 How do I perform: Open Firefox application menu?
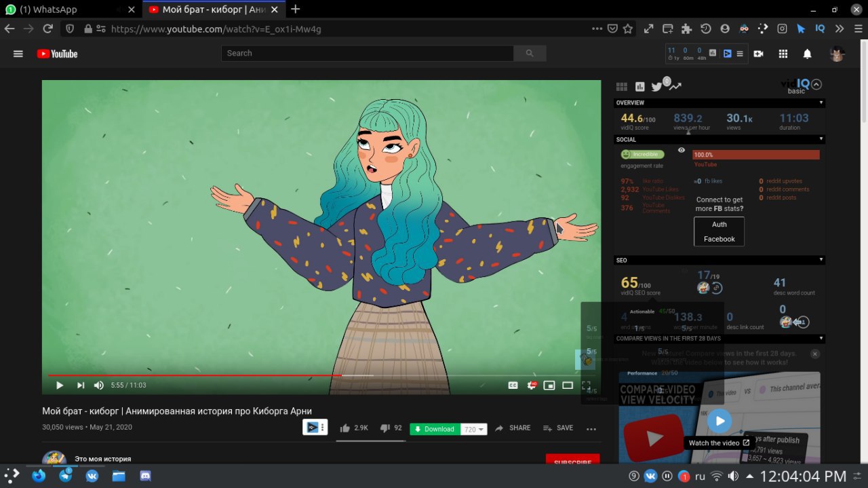click(x=858, y=29)
